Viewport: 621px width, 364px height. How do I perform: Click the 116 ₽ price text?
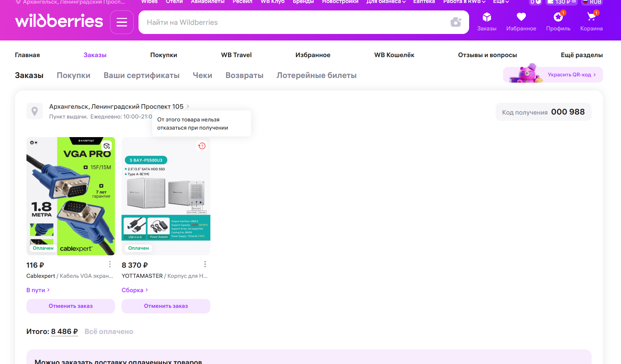[35, 265]
